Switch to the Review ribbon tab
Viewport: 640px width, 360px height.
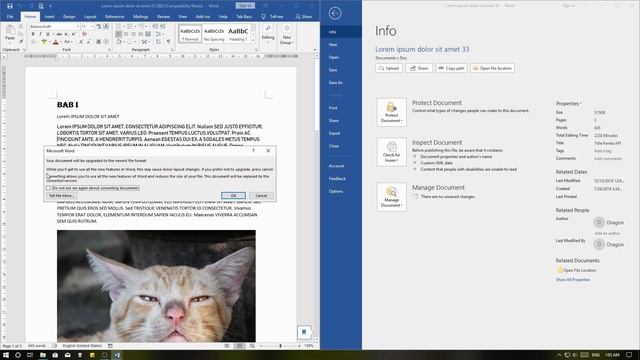point(163,17)
